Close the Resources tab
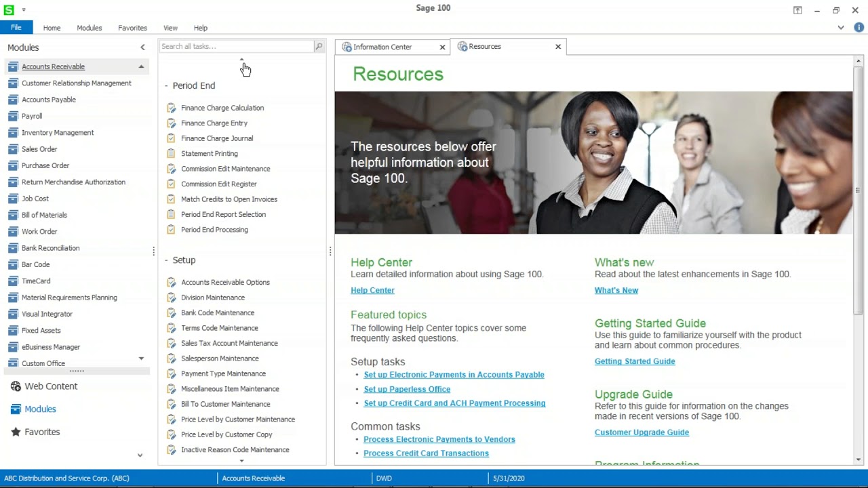This screenshot has width=868, height=488. coord(558,47)
